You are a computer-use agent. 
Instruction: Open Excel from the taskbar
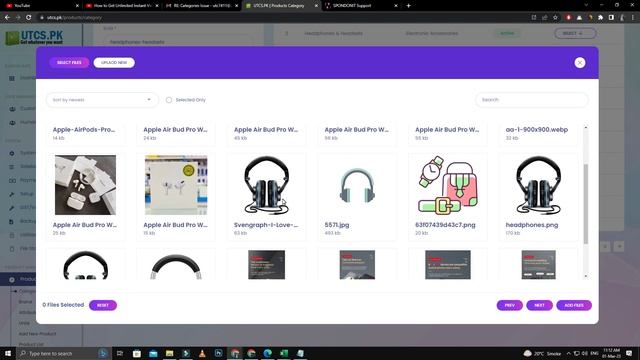pyautogui.click(x=284, y=353)
